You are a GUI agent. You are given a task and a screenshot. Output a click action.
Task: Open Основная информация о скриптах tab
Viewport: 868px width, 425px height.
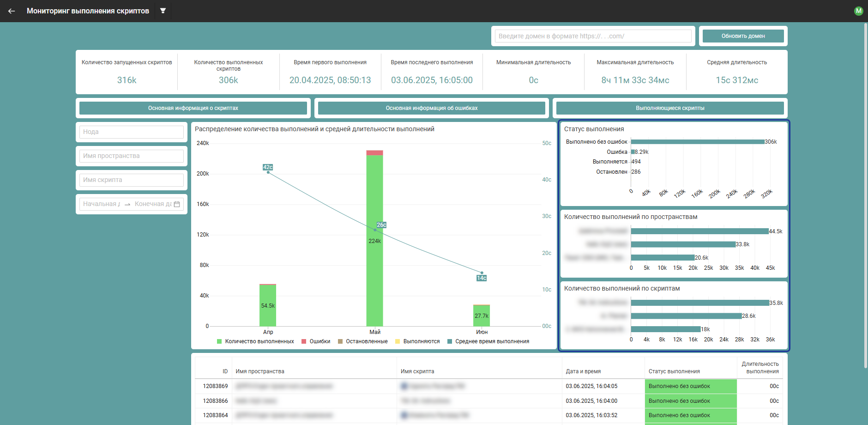tap(193, 108)
